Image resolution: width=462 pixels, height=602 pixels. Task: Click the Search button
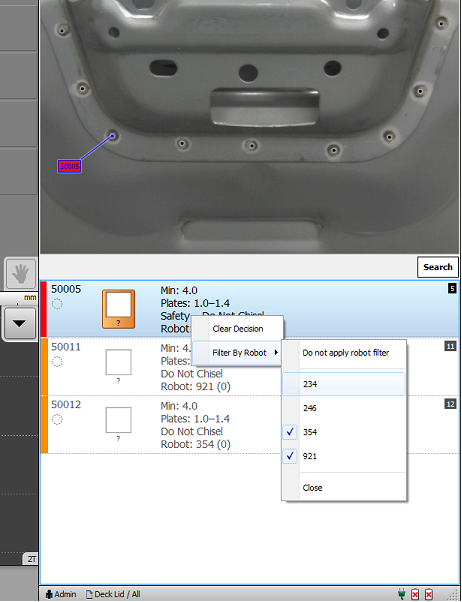coord(438,267)
